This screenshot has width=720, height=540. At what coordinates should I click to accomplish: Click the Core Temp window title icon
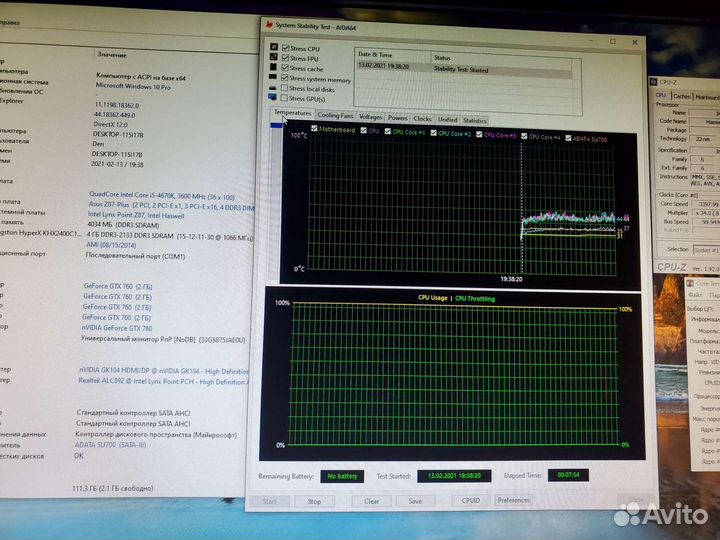690,283
